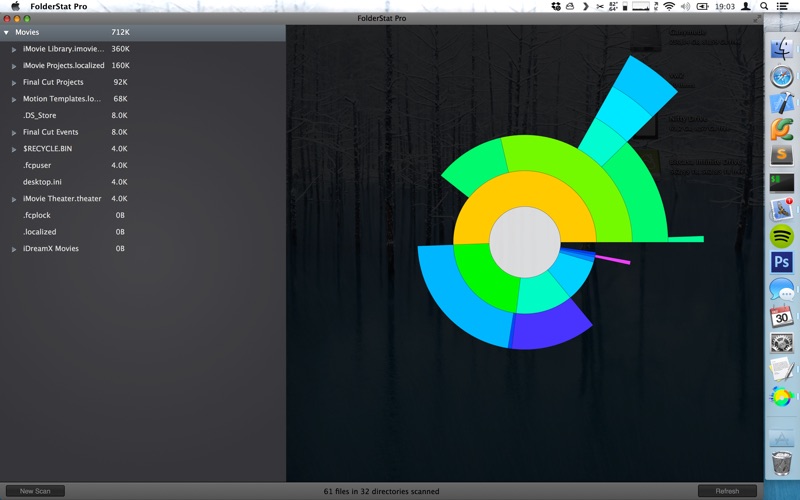Open the Terminal dock icon

click(x=781, y=183)
